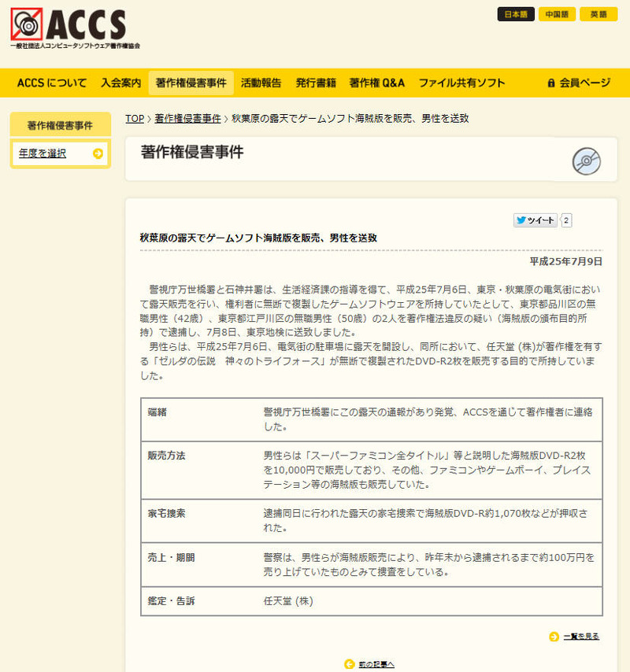The image size is (630, 672).
Task: Click the lock icon beside 会員ページ
Action: pos(551,83)
